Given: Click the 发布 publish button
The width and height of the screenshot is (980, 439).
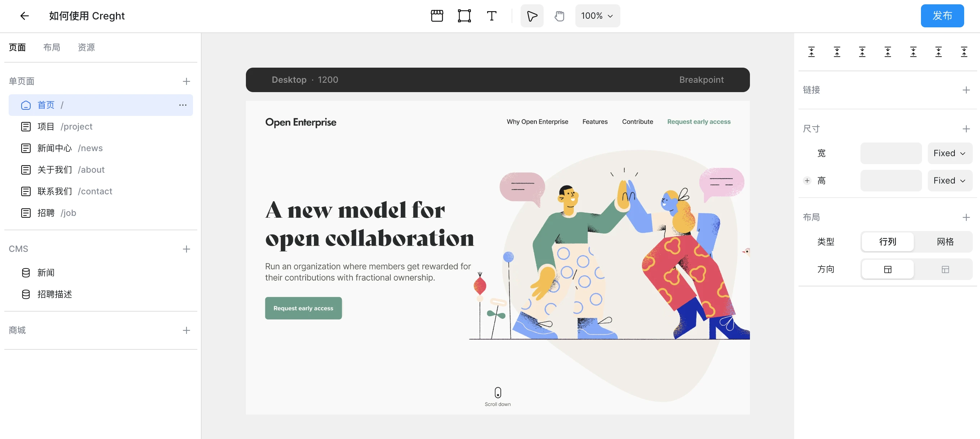Looking at the screenshot, I should click(x=942, y=16).
